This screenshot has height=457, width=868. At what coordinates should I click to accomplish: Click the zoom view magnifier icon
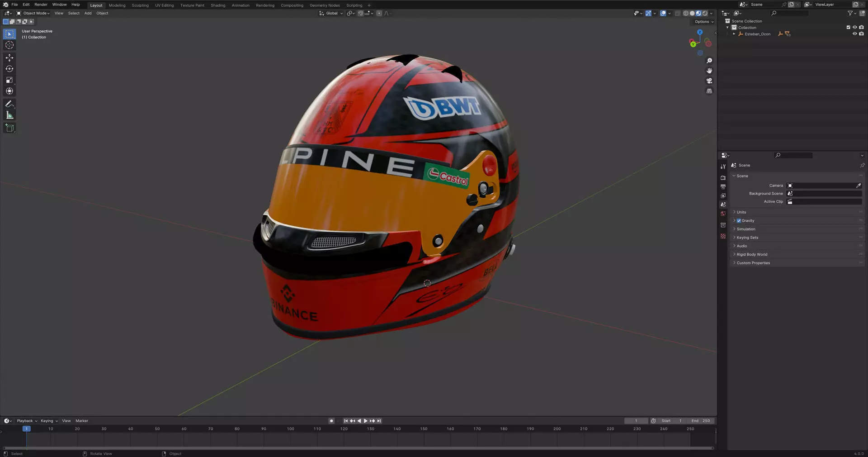[x=709, y=61]
